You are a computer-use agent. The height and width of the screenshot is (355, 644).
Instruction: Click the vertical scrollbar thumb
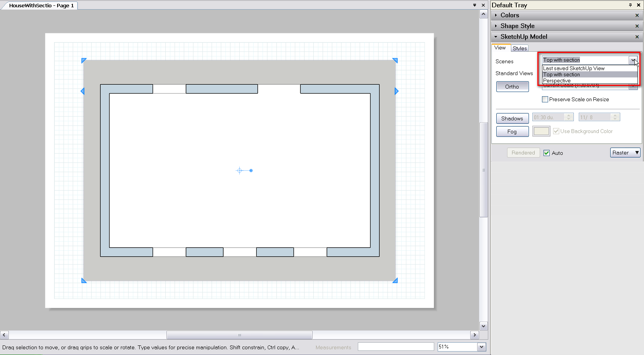pyautogui.click(x=484, y=170)
